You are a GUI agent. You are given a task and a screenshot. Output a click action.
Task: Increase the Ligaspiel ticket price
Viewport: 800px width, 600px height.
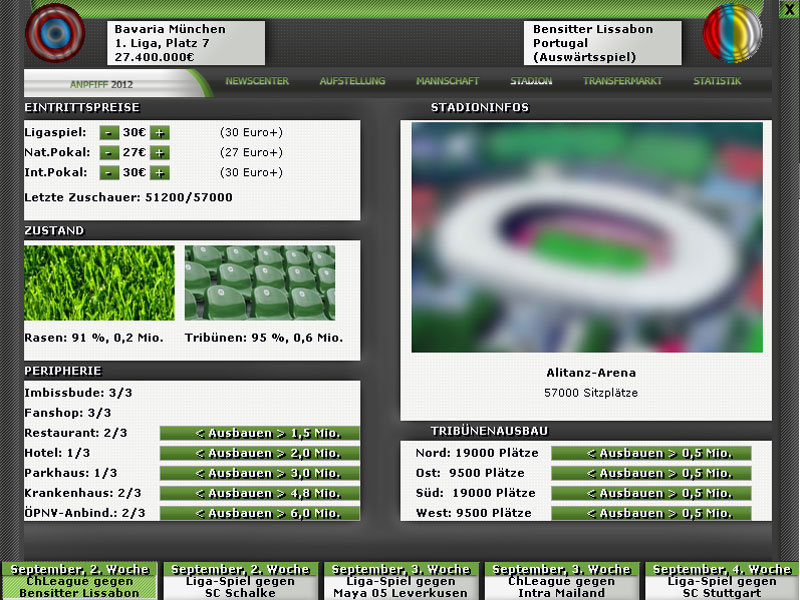160,133
